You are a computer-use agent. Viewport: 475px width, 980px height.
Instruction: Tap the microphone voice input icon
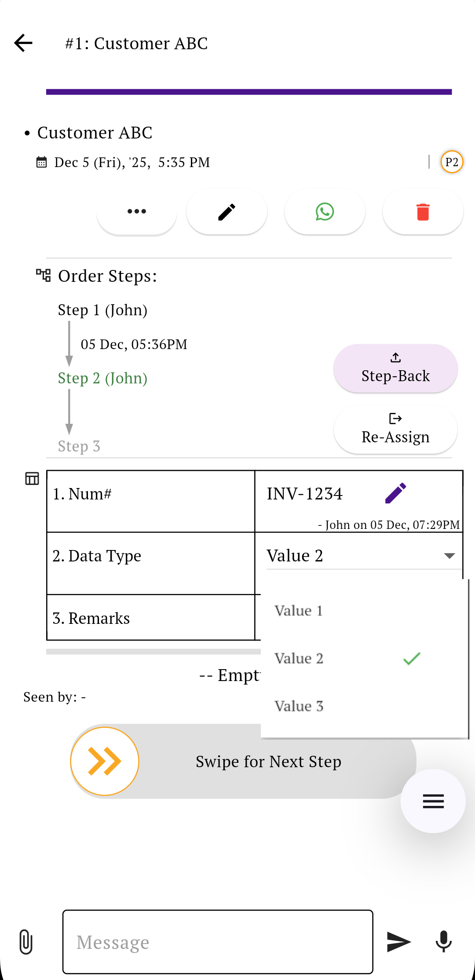443,942
